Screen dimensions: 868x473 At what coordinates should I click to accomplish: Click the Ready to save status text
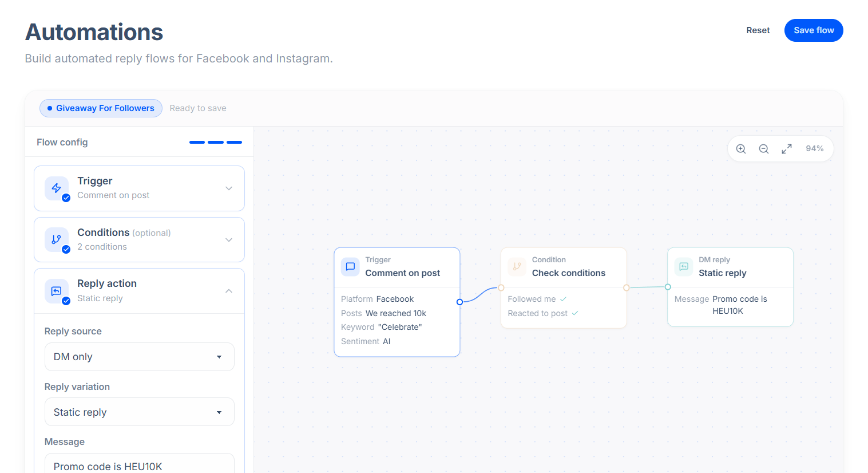pyautogui.click(x=198, y=108)
